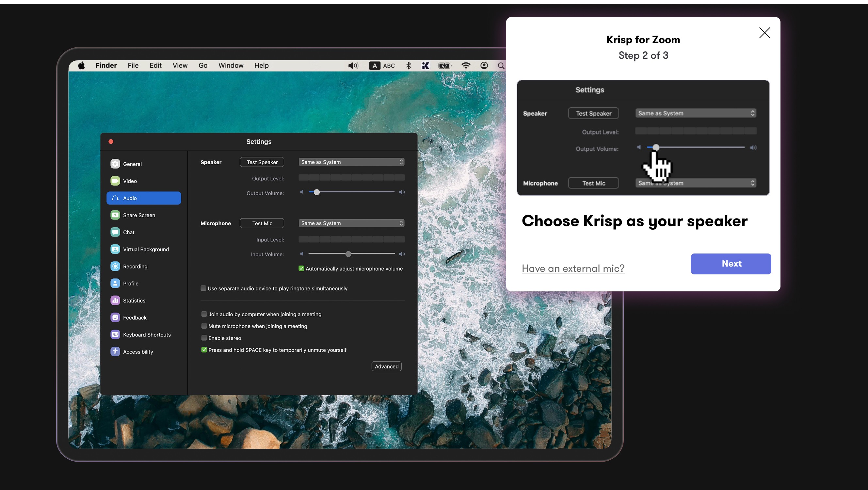Open Speaker dropdown in Krisp preview panel
The height and width of the screenshot is (490, 868).
[x=696, y=113]
